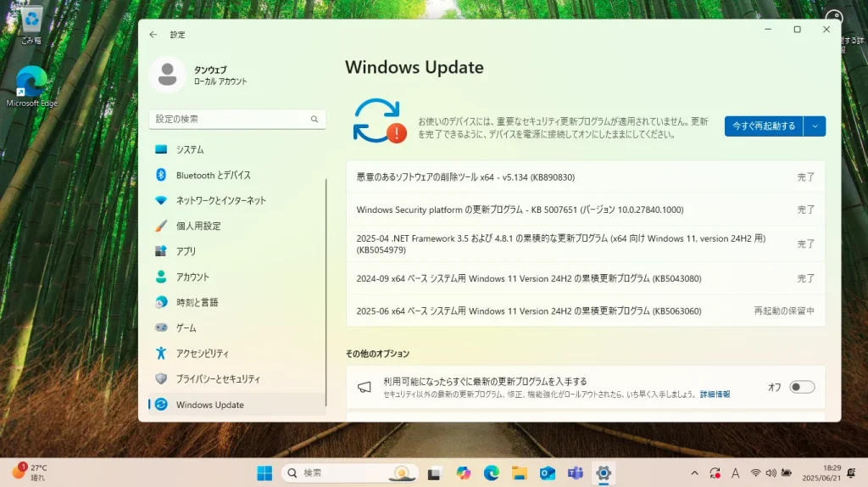Select the Microsoft Edge desktop shortcut
The width and height of the screenshot is (868, 487).
31,87
